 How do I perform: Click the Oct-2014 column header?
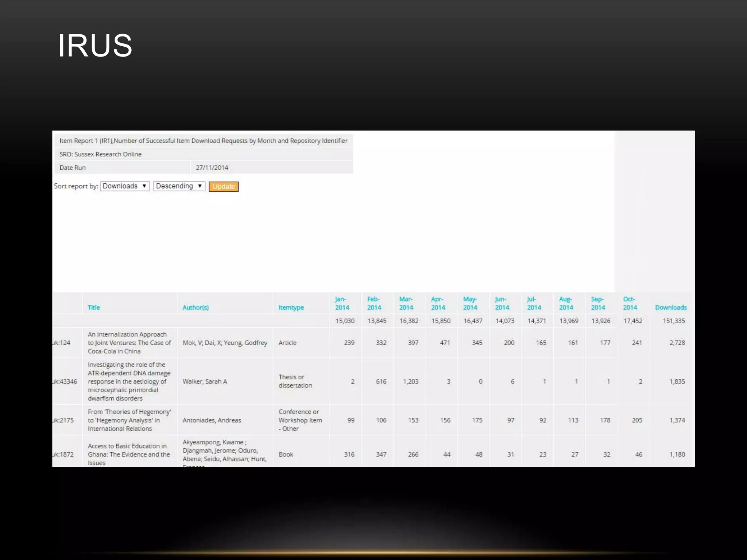[630, 303]
